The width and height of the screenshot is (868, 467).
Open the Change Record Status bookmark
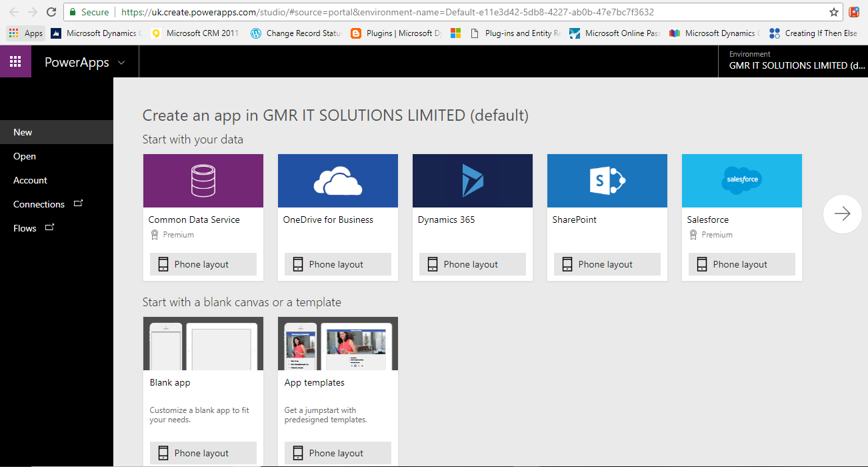(296, 33)
